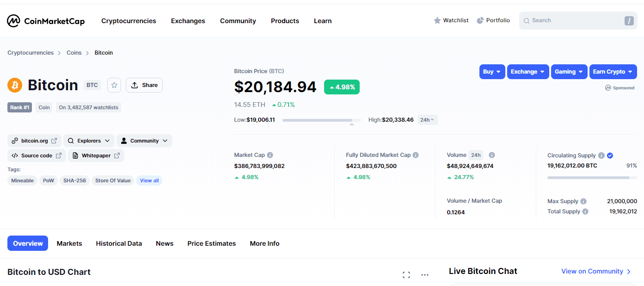Switch to the Markets tab
Screen dimensions: 644x286
click(x=69, y=243)
